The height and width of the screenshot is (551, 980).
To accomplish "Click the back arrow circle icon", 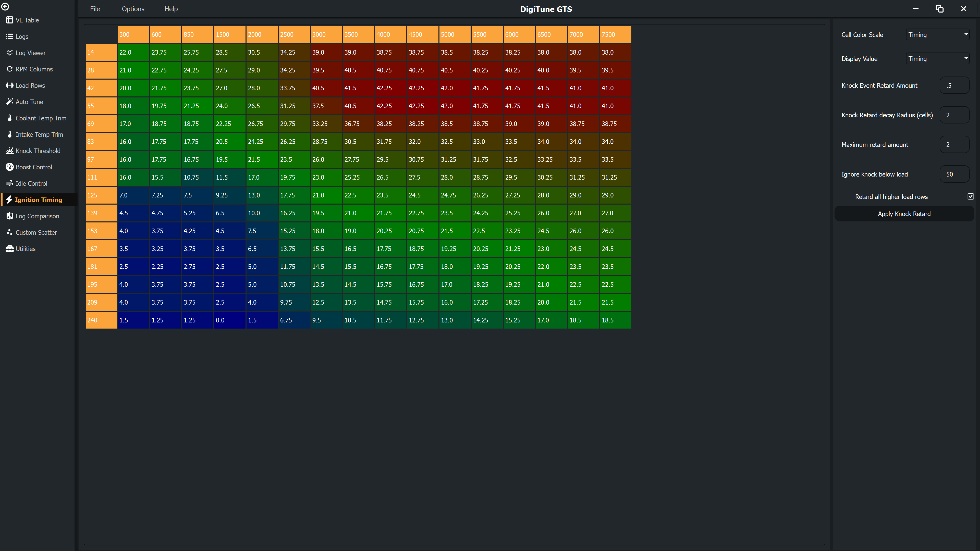I will coord(5,6).
